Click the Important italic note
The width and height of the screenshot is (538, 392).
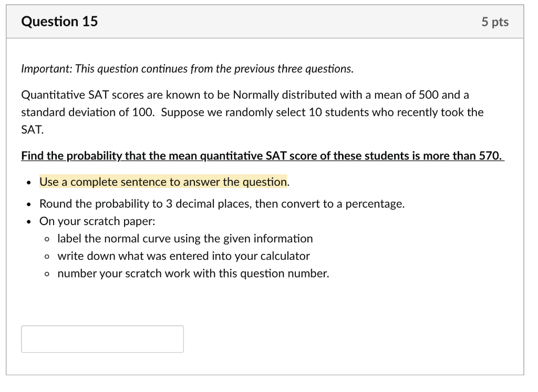tap(187, 68)
